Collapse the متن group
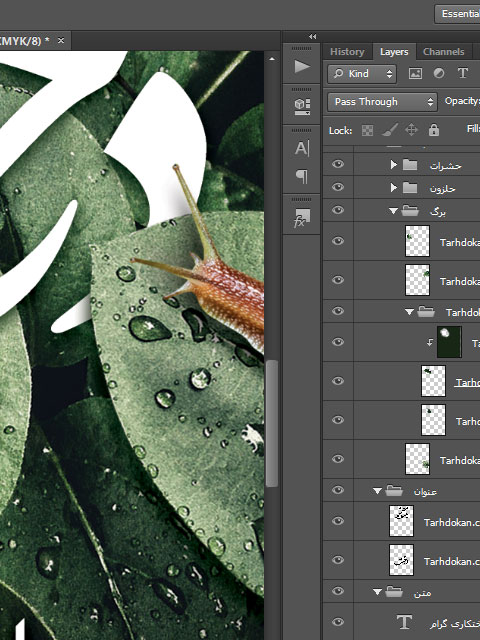Image resolution: width=480 pixels, height=640 pixels. point(377,592)
